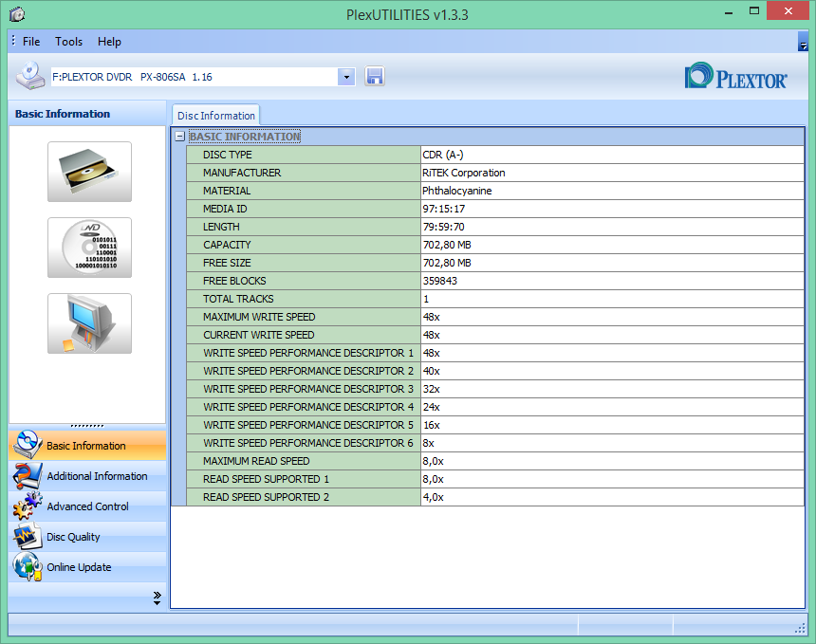Click the FREE BLOCKS value 359843
The width and height of the screenshot is (816, 644).
pos(439,281)
